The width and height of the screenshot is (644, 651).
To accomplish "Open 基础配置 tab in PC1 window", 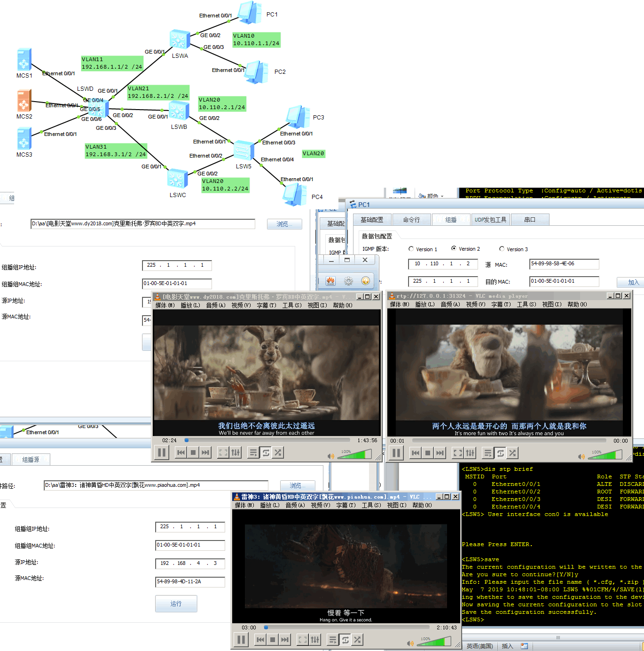I will coord(372,220).
